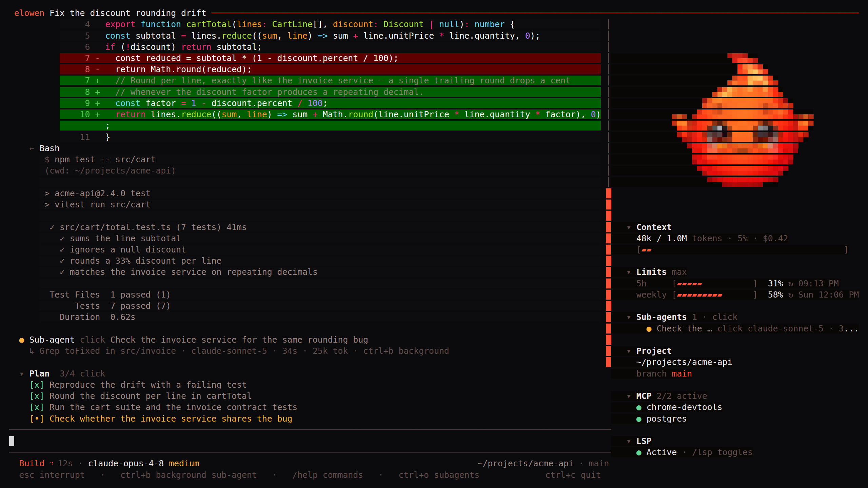Click the 'ctrl+c quit' footer hint
Viewport: 868px width, 488px height.
pyautogui.click(x=573, y=475)
